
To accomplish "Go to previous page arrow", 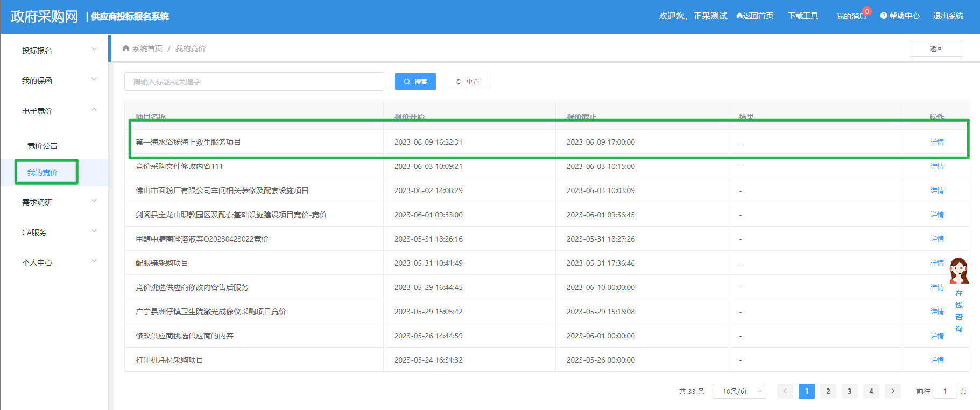I will (785, 391).
